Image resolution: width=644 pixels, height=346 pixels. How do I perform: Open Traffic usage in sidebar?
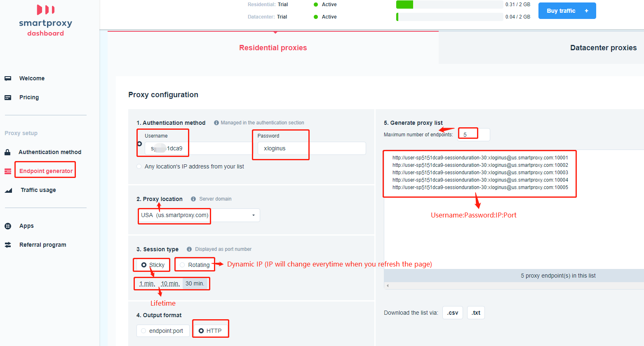[x=38, y=190]
